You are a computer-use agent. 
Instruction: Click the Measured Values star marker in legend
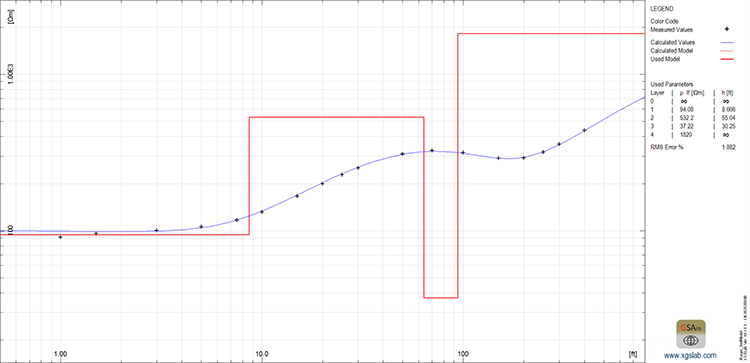[726, 29]
